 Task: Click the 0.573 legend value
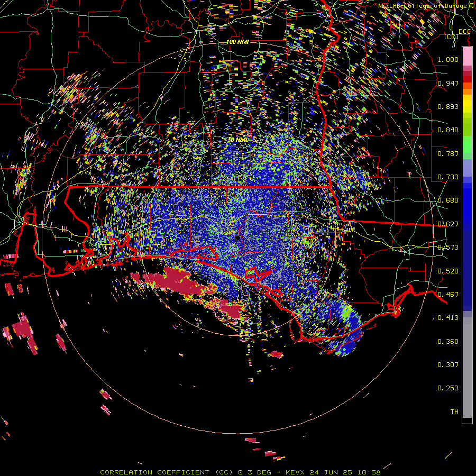pos(448,248)
